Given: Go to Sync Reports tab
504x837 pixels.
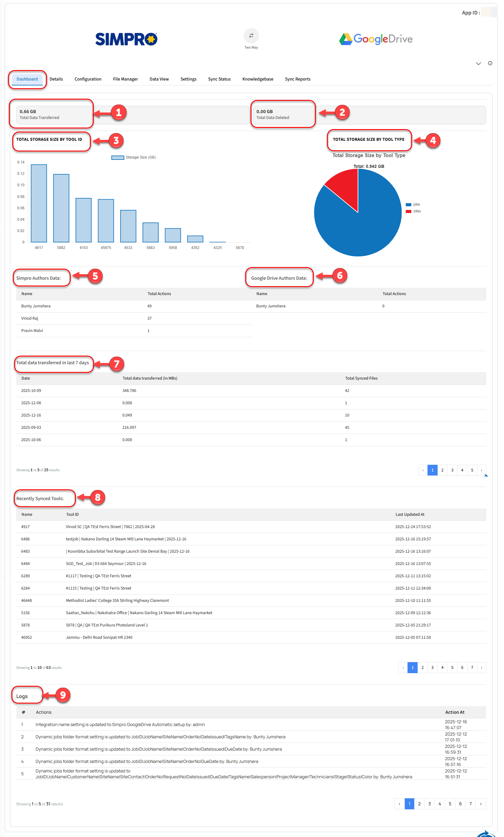Looking at the screenshot, I should point(297,79).
